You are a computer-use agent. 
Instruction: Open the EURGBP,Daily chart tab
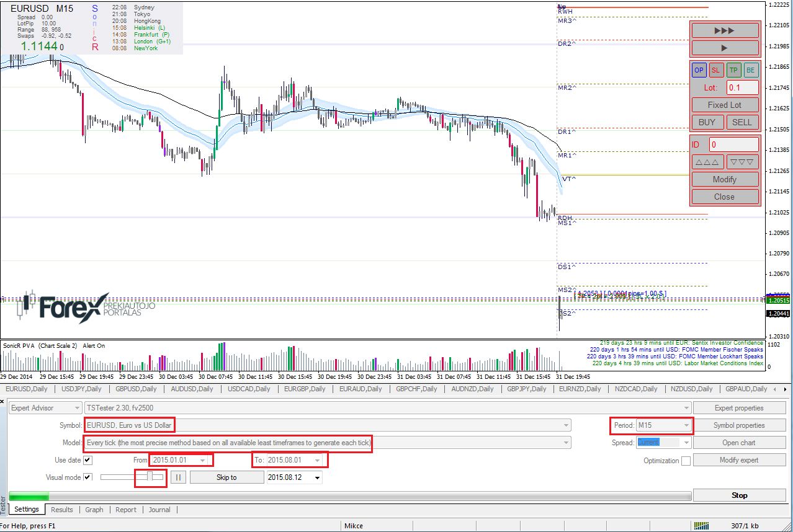(x=305, y=389)
